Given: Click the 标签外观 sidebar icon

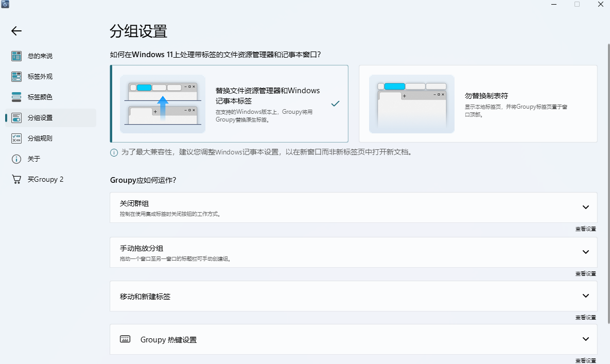Looking at the screenshot, I should (16, 77).
